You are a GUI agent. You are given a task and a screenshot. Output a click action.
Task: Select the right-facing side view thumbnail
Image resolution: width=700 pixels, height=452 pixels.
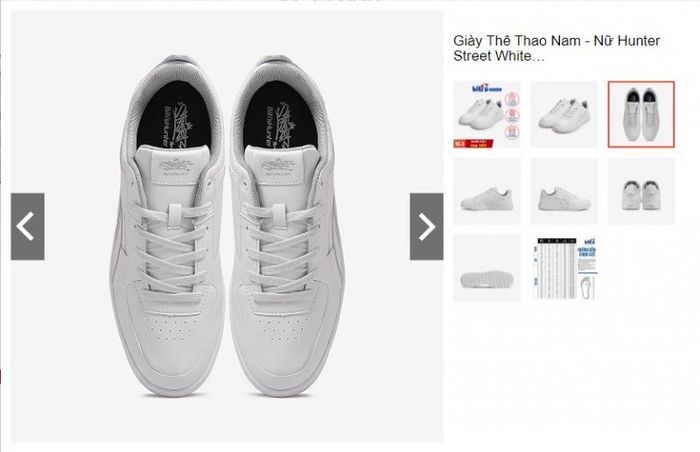click(x=564, y=191)
